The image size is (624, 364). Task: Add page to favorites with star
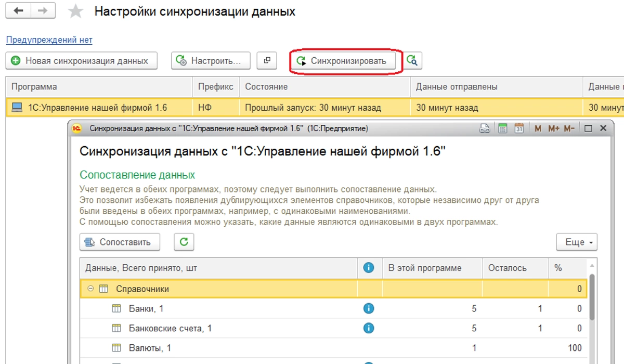click(x=76, y=11)
